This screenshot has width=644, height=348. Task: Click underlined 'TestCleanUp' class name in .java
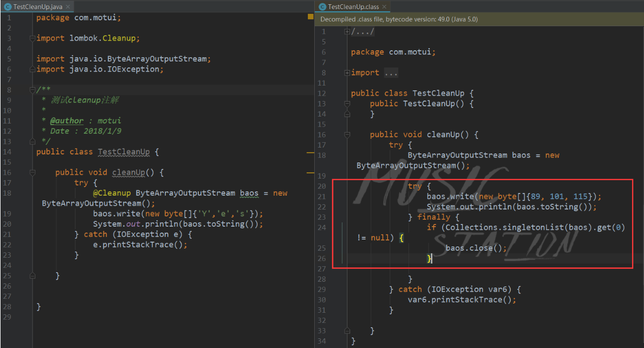coord(124,152)
